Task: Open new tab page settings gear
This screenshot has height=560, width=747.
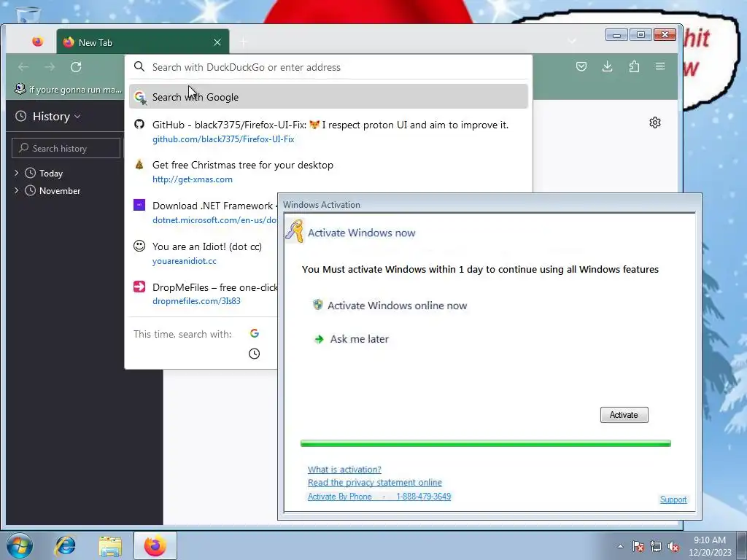Action: tap(655, 122)
